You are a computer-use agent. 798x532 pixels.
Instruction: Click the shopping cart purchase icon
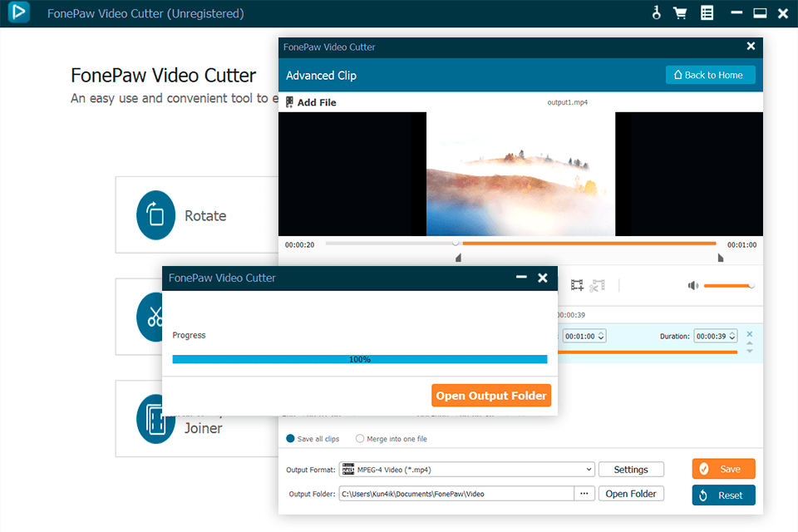pos(681,13)
